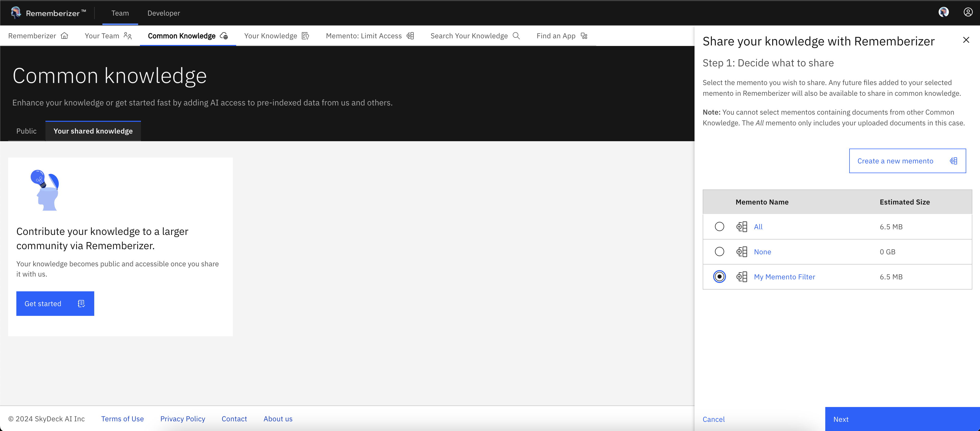Close the Share your knowledge panel

pos(966,40)
